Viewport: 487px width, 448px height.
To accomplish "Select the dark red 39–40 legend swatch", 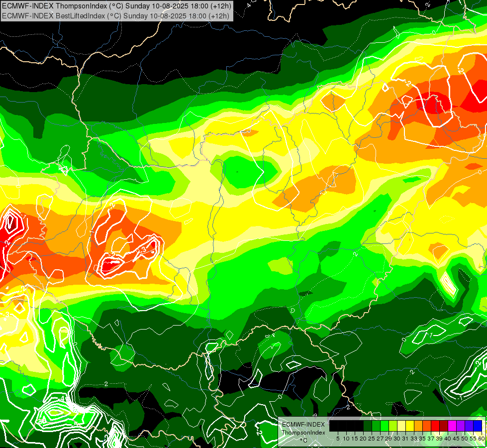I will click(444, 426).
